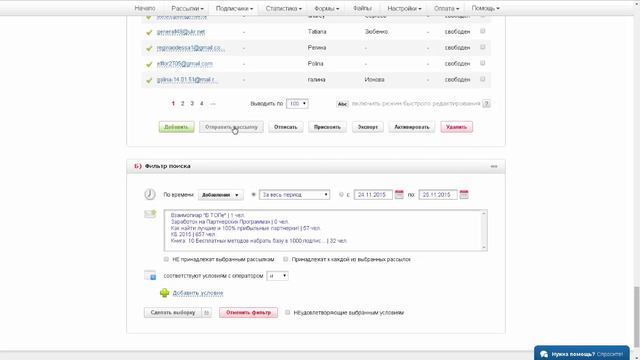
Task: Enable Принадлежат к каждой из выбранных рассылок
Action: coord(286,259)
